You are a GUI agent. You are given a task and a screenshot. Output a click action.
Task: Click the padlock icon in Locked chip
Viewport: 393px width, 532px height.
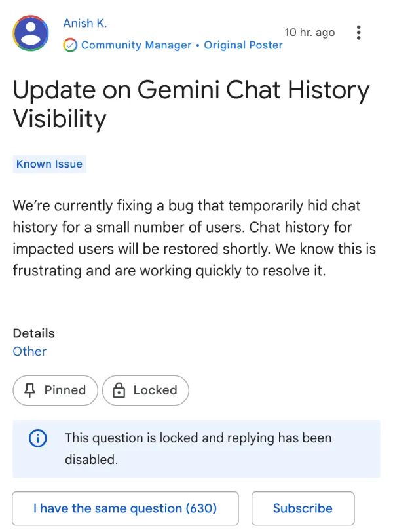click(119, 390)
